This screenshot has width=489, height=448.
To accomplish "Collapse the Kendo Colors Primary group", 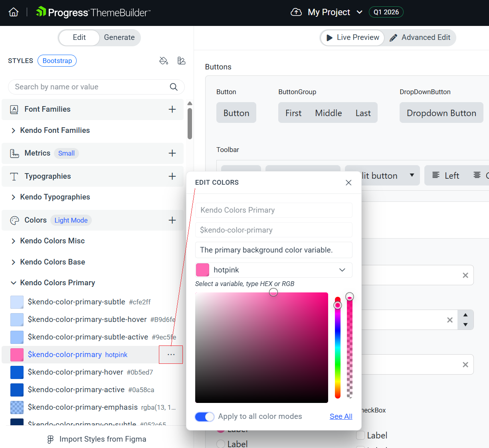I will click(14, 282).
